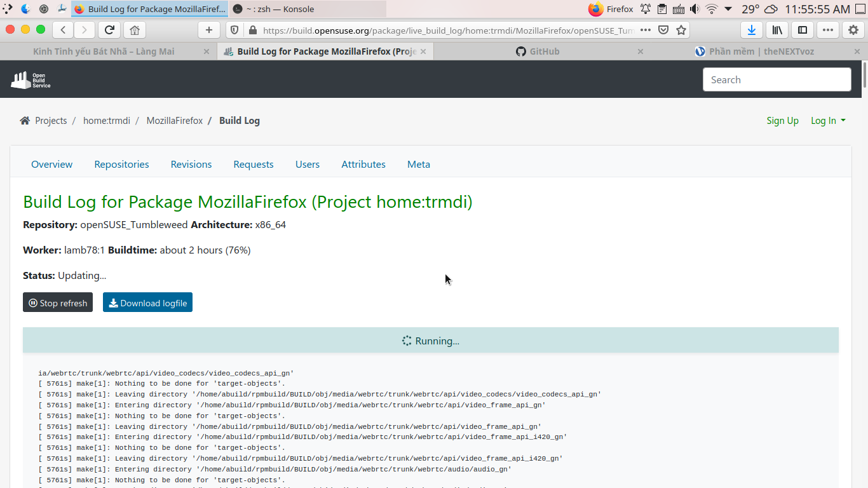
Task: Click the Sign Up link
Action: 783,121
